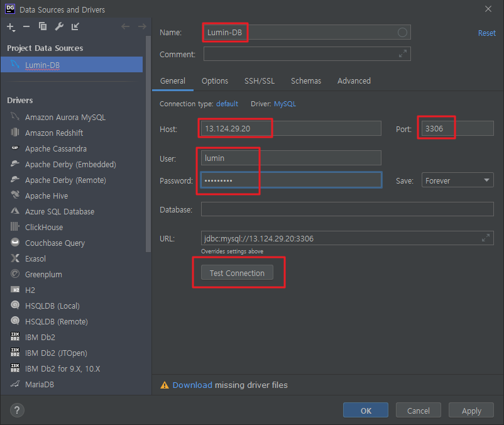Focus the Port input field

coord(457,129)
